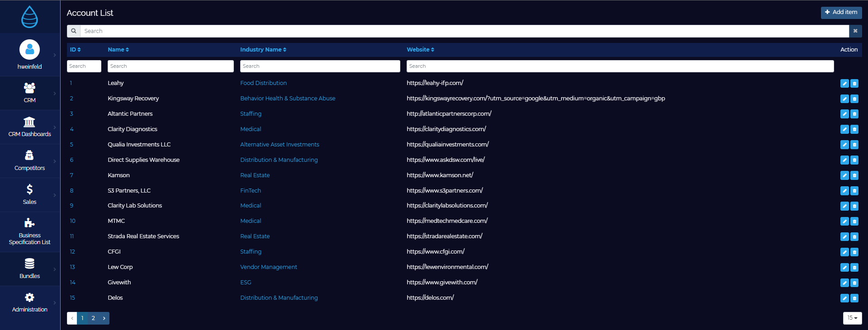Edit the Qualia Investments LLC account
The width and height of the screenshot is (868, 330).
844,145
